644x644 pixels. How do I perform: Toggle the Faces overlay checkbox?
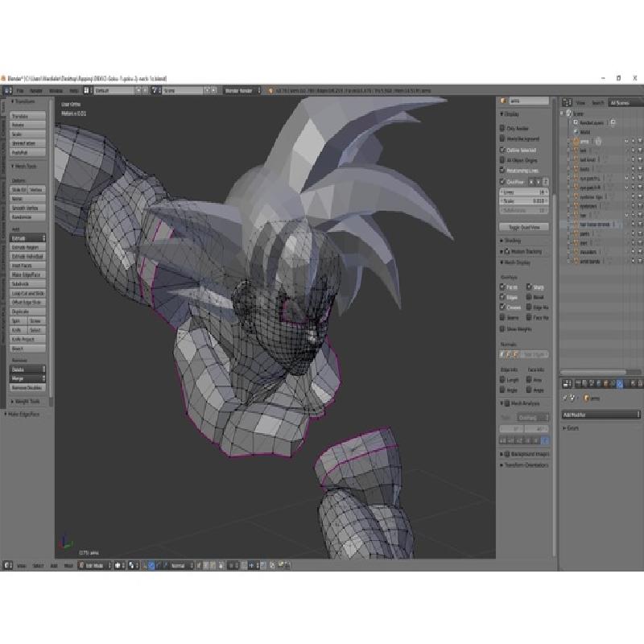[x=502, y=287]
